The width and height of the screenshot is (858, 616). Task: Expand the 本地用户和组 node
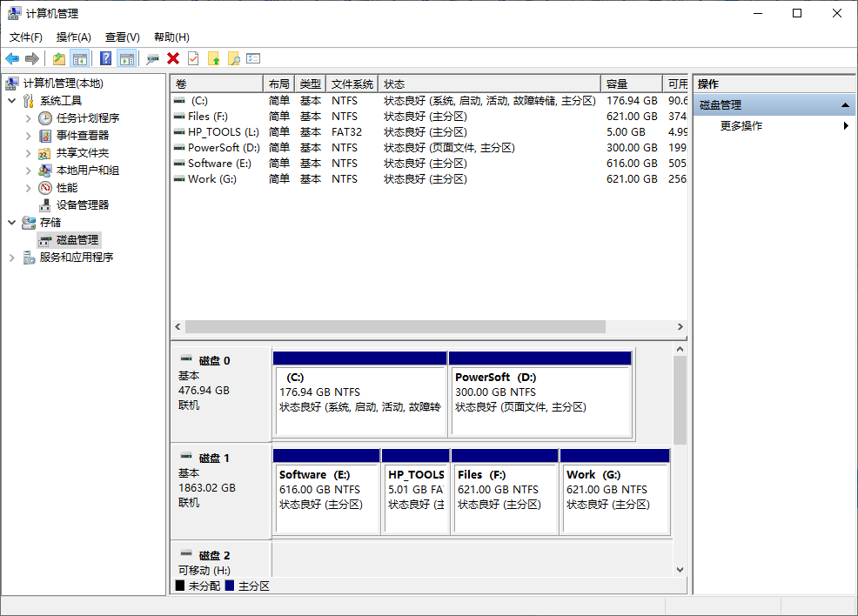[x=29, y=171]
